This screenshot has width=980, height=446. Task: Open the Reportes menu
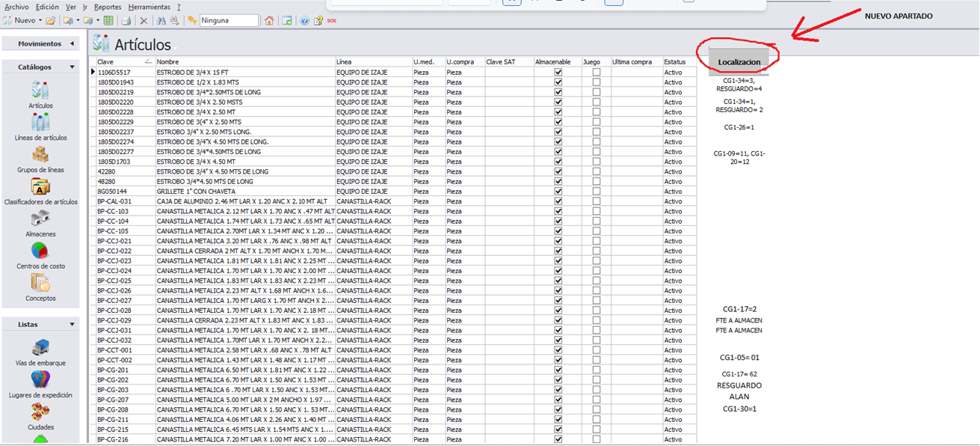click(x=108, y=7)
